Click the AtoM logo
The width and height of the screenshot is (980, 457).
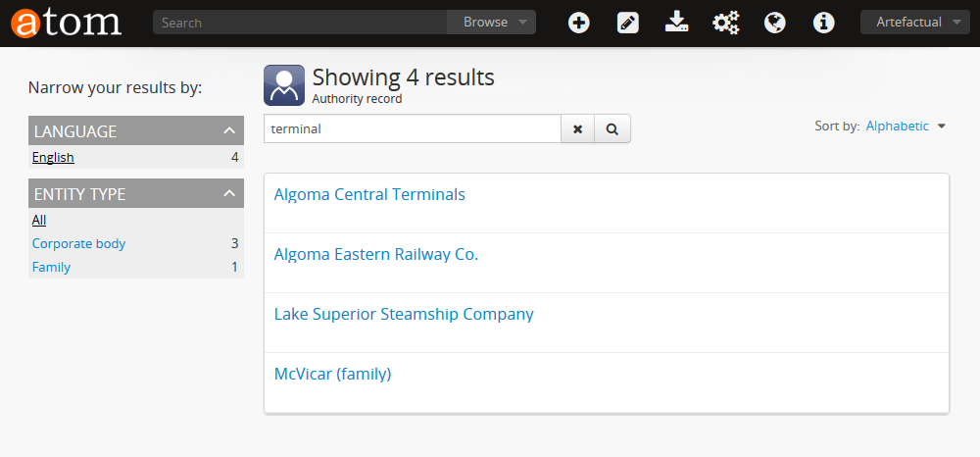click(66, 22)
